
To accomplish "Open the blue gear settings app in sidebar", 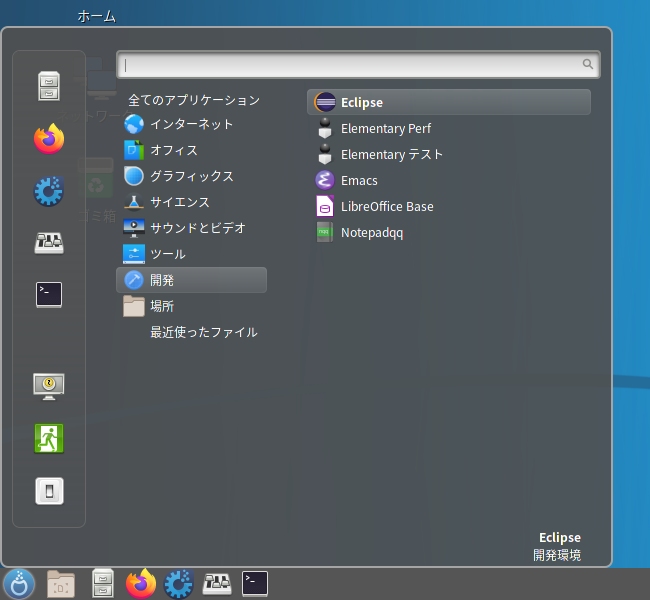I will point(49,191).
